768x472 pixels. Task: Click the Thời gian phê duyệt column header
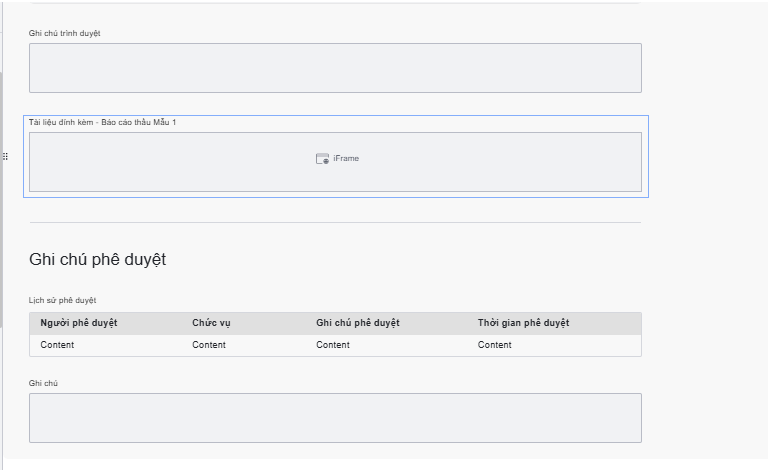[x=523, y=323]
